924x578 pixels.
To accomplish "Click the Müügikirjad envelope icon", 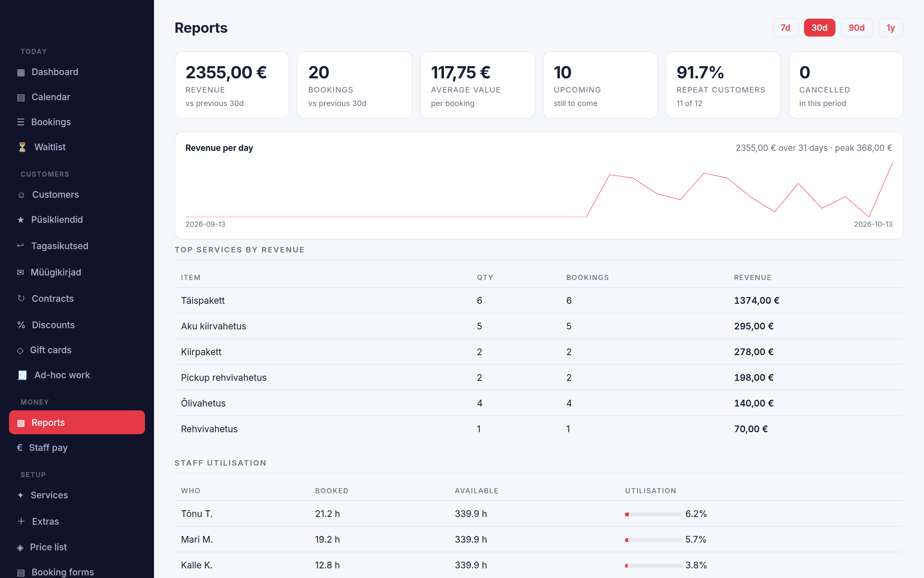I will [x=20, y=272].
